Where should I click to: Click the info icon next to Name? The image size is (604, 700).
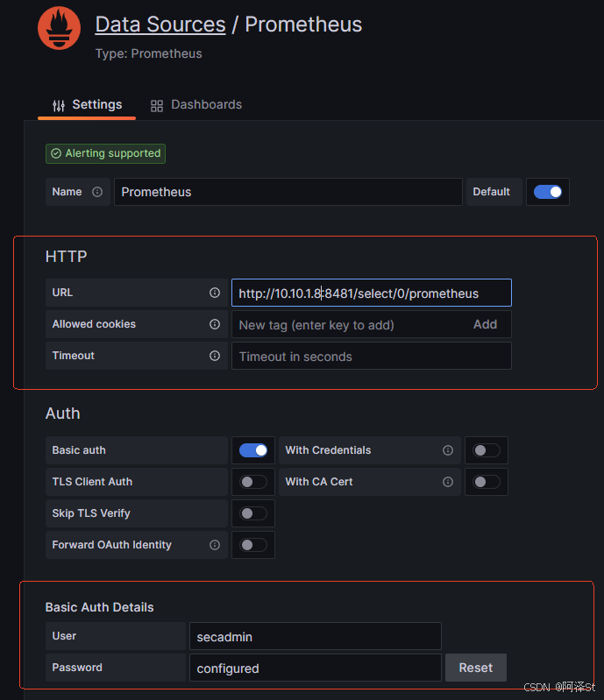click(97, 192)
